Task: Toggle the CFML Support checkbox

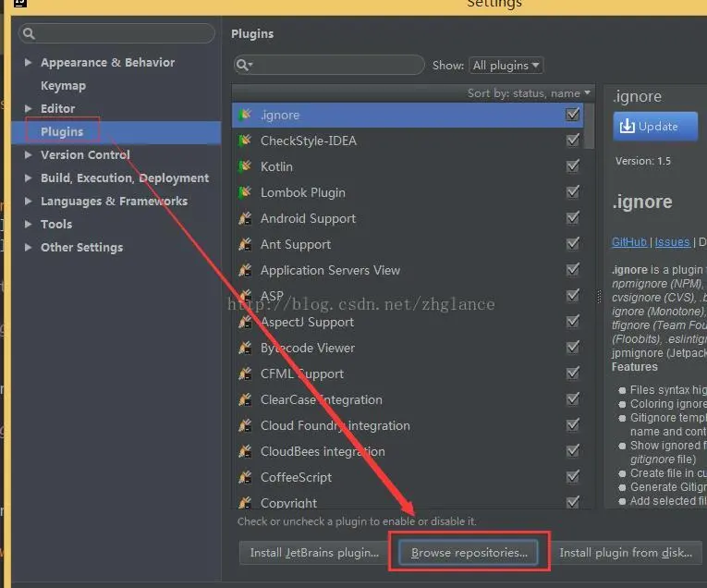Action: pos(573,373)
